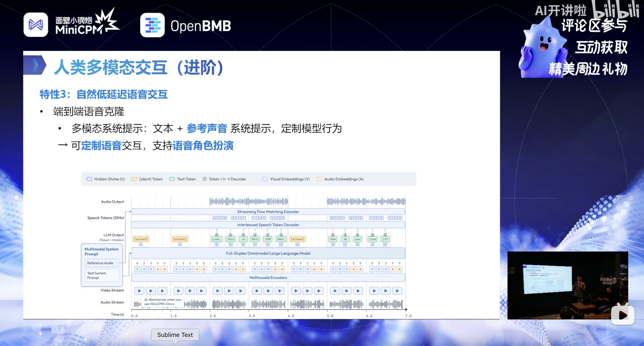The height and width of the screenshot is (346, 644).
Task: Click the Full-Duplex Omnimodal Large Language Model bar
Action: pos(268,253)
